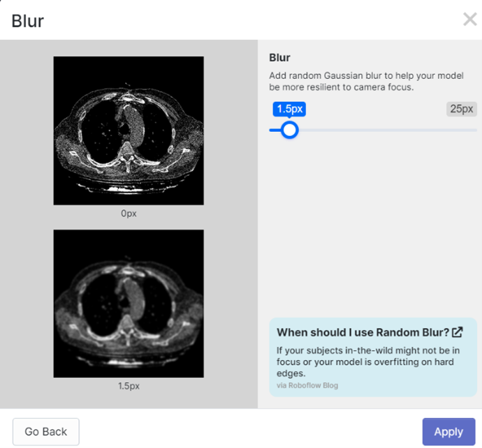Viewport: 482px width, 448px height.
Task: Click the gray preview panel background
Action: click(x=231, y=223)
